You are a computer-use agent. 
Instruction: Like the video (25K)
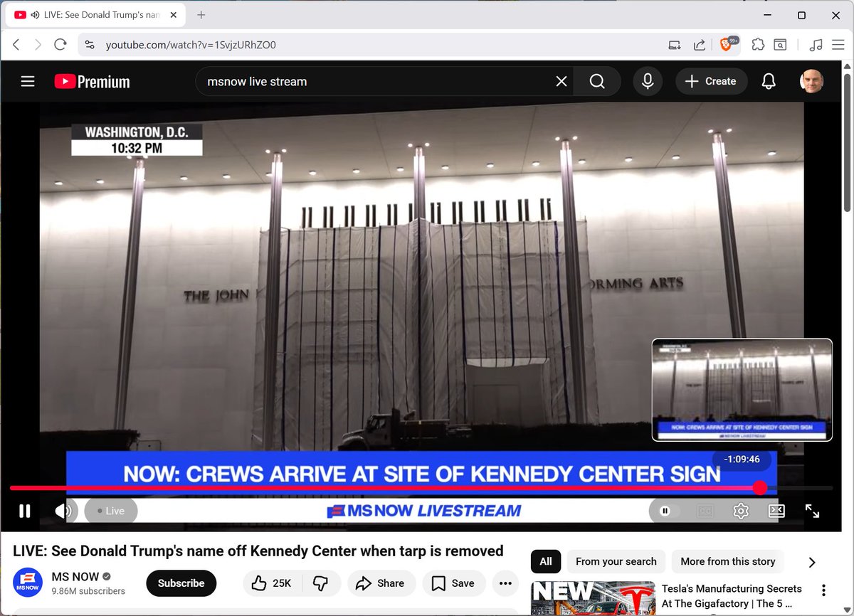pyautogui.click(x=273, y=583)
